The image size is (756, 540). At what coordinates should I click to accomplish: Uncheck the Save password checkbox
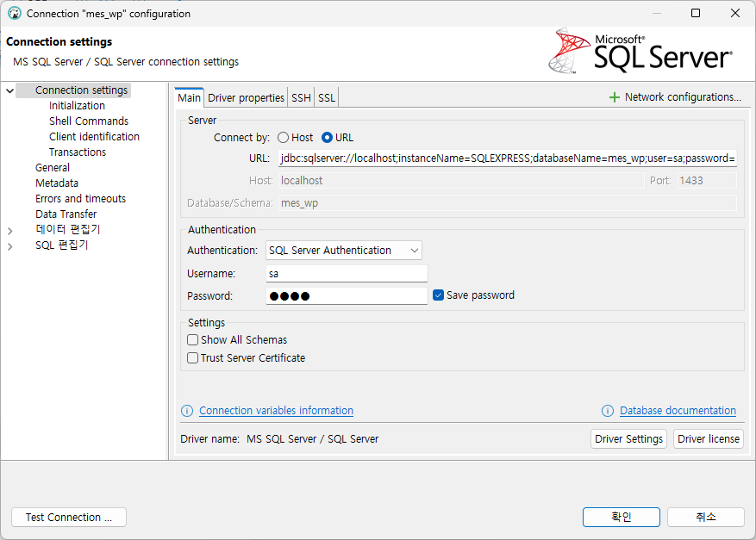(438, 295)
